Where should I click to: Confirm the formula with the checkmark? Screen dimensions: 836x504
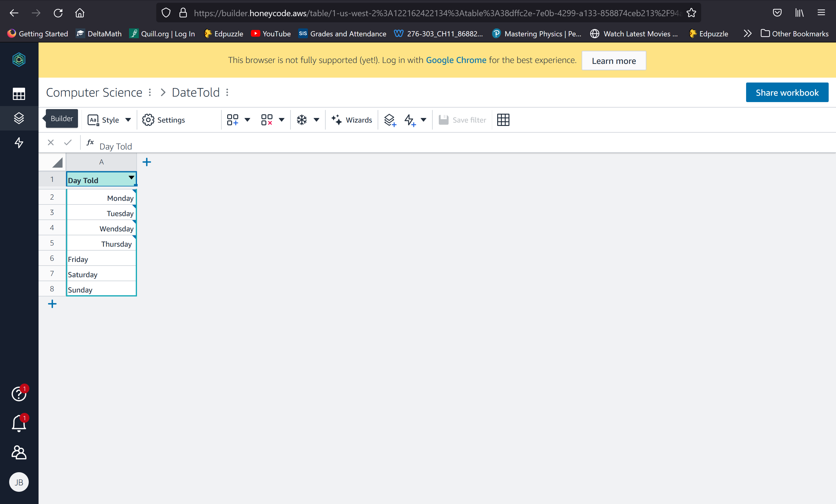(68, 142)
